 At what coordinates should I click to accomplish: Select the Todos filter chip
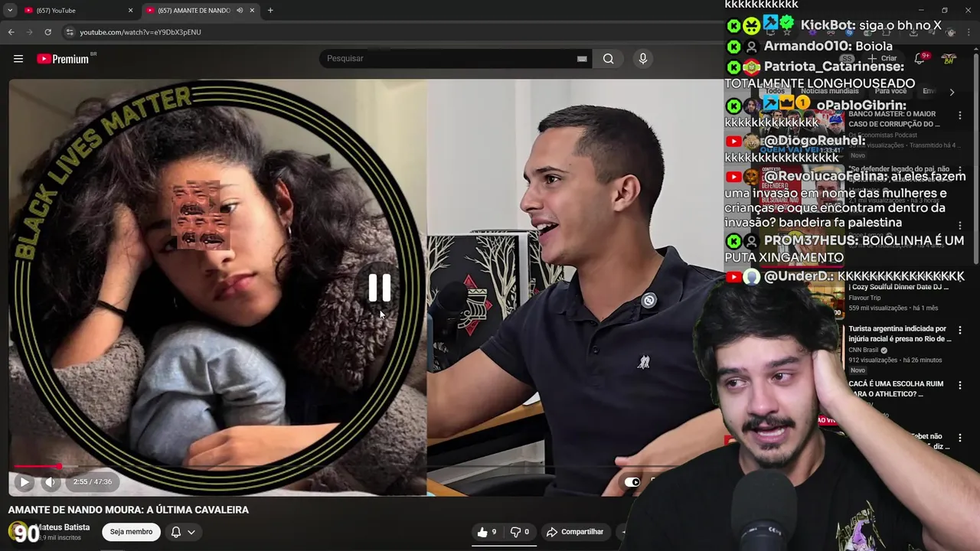[775, 91]
